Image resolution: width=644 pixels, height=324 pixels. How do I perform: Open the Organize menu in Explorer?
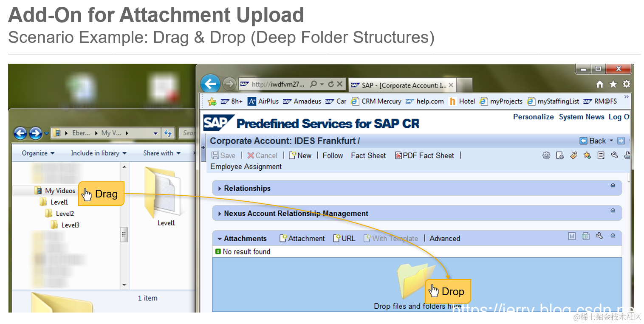(38, 153)
